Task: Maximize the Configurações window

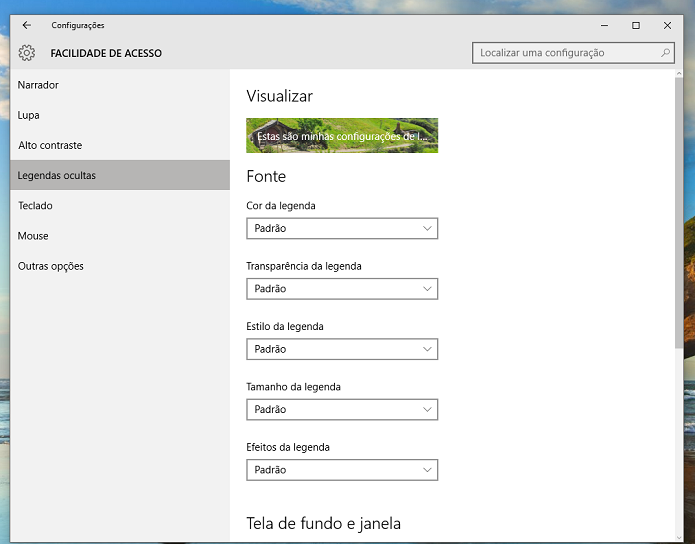Action: pyautogui.click(x=636, y=26)
